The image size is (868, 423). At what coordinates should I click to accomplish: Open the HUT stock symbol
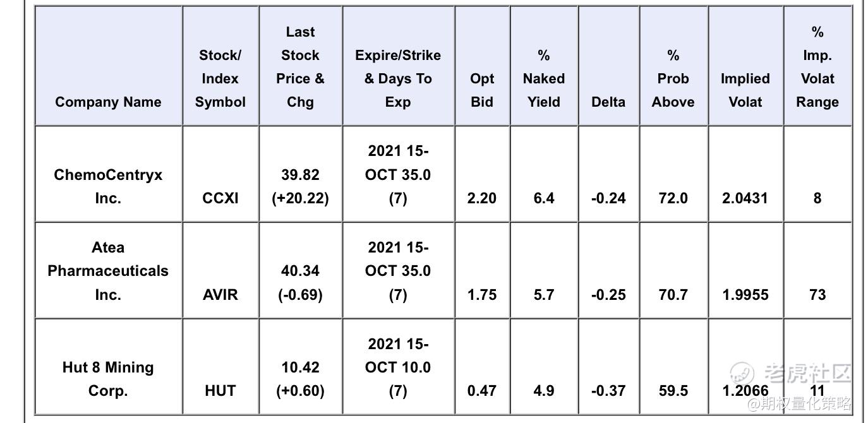coord(220,391)
